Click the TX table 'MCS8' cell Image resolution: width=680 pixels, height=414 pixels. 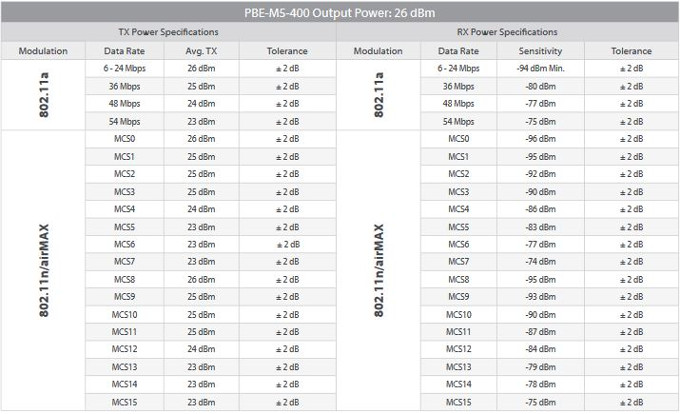124,280
